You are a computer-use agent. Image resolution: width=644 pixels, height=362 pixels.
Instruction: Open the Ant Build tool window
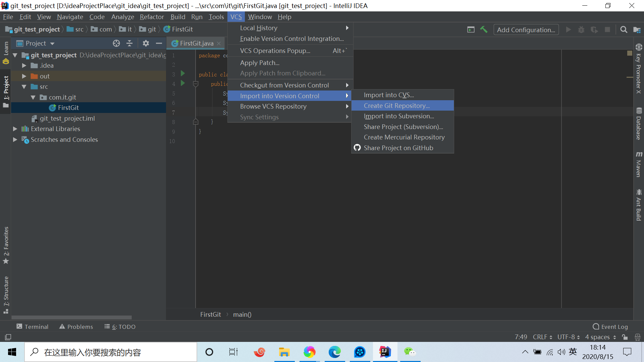click(639, 205)
